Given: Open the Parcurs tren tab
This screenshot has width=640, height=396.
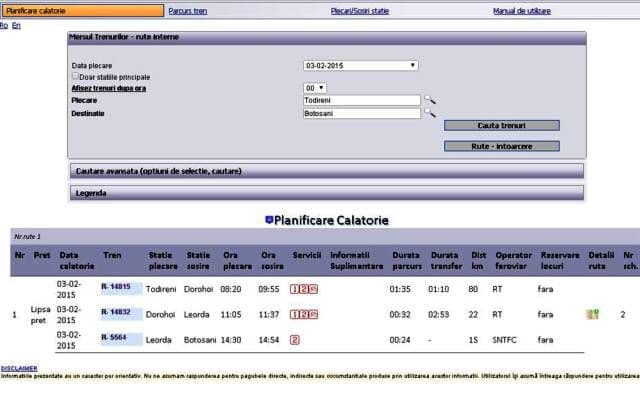Looking at the screenshot, I should pos(188,11).
